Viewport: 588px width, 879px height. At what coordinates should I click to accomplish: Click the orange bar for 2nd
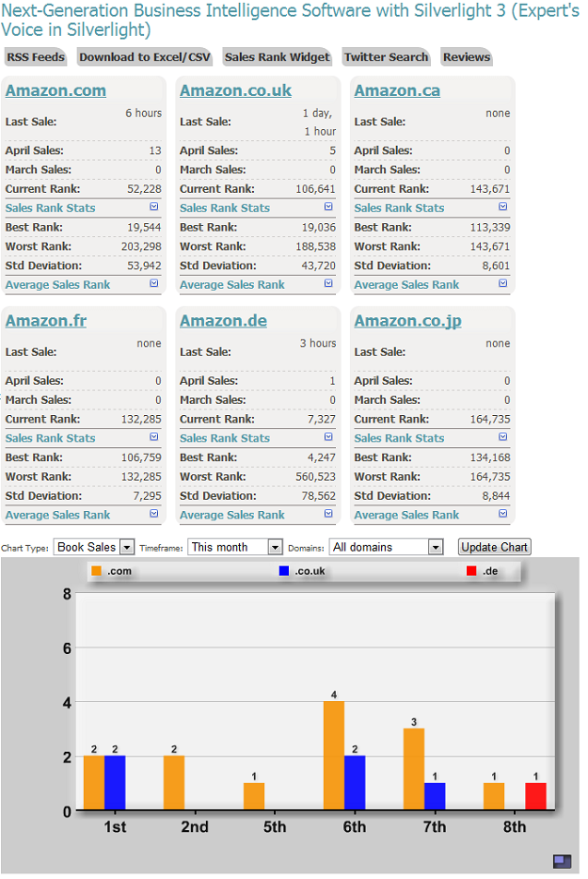point(174,783)
